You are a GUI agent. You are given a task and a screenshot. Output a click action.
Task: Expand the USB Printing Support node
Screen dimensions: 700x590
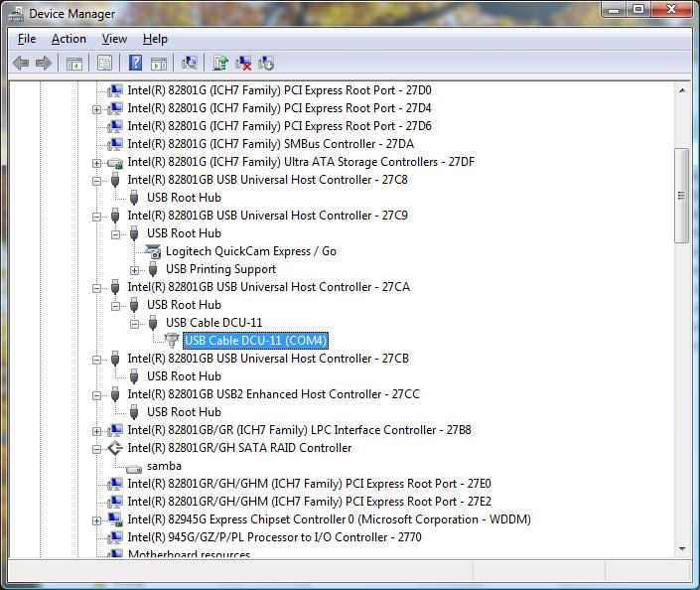coord(134,270)
